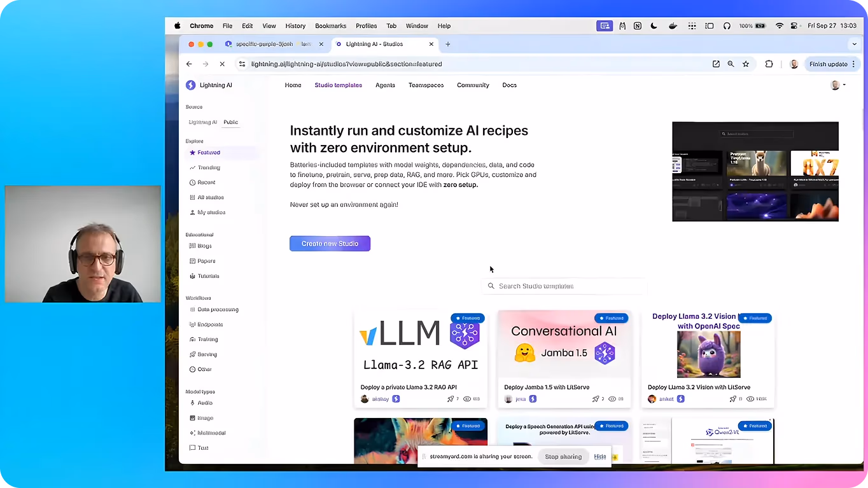Open macOS Control Center icon
This screenshot has width=868, height=488.
(x=794, y=26)
